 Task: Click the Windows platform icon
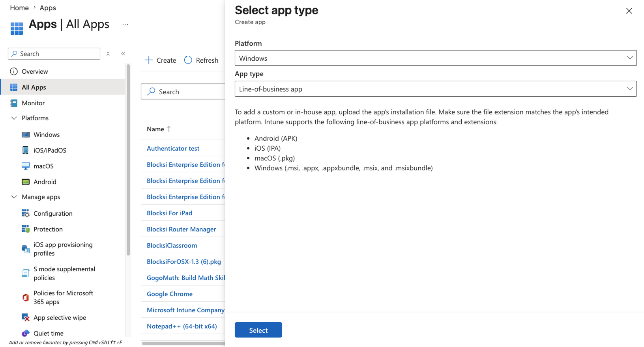[x=26, y=134]
